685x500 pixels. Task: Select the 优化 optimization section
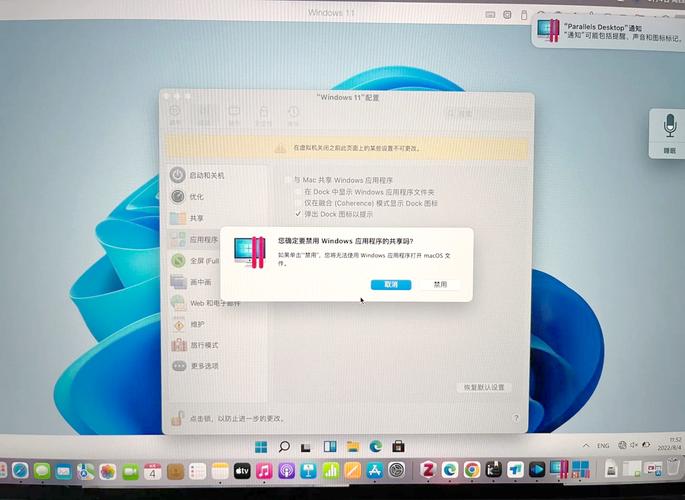coord(187,197)
